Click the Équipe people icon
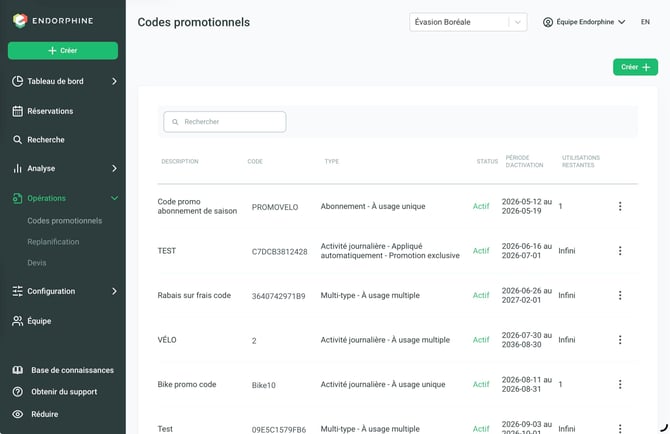 [18, 321]
